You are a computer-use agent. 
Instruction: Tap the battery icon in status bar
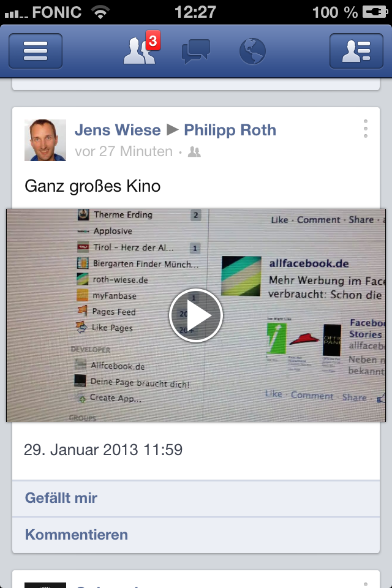pyautogui.click(x=375, y=12)
